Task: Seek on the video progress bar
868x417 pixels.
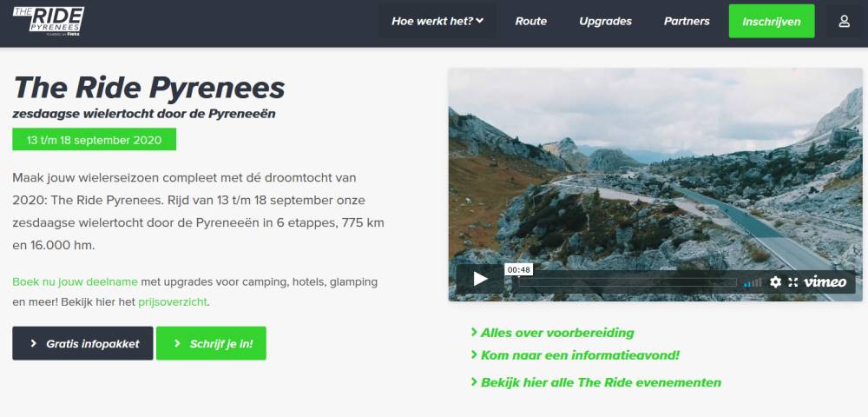Action: pyautogui.click(x=627, y=282)
